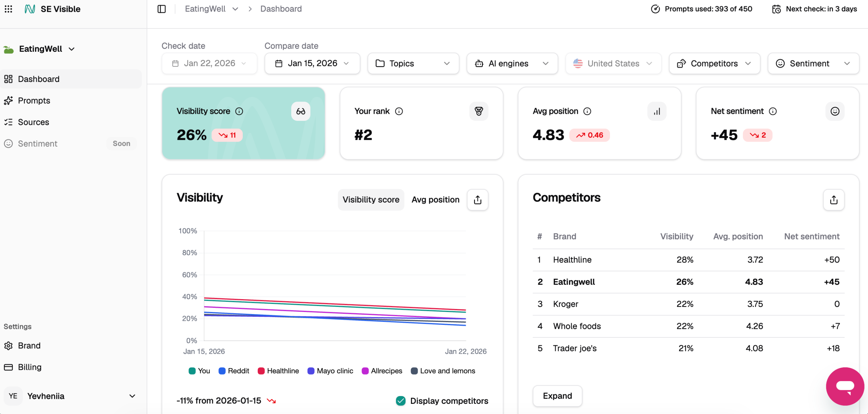Click the medal icon on the Your rank card

[x=479, y=111]
